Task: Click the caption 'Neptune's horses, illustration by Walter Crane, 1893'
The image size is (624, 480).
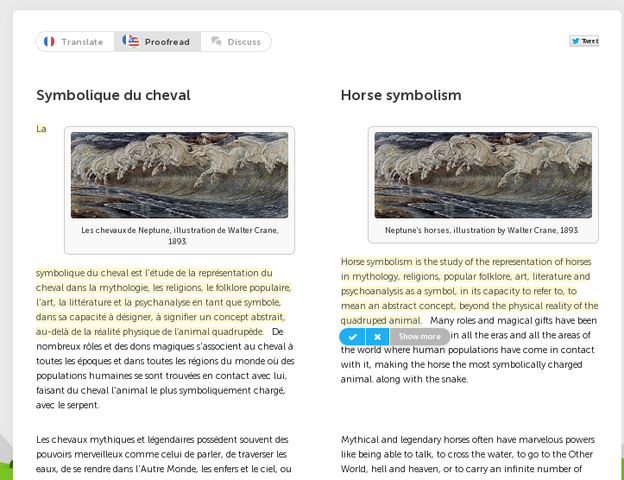Action: point(482,230)
